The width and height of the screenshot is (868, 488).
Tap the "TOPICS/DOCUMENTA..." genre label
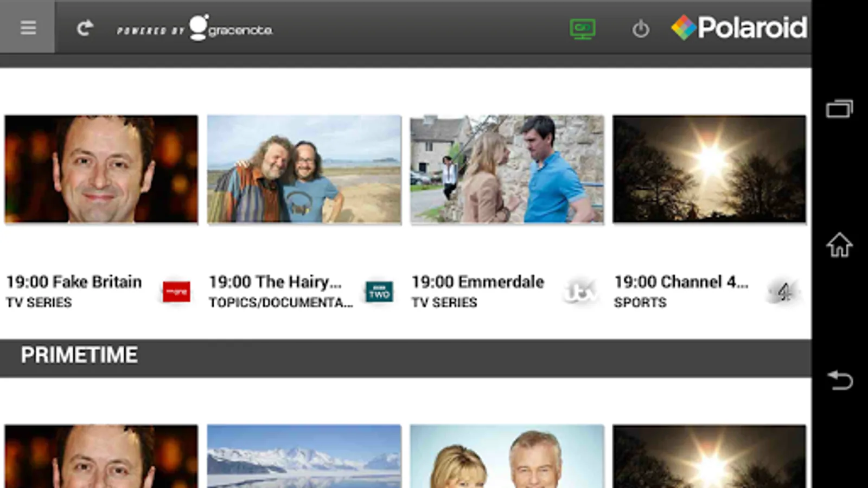[281, 303]
